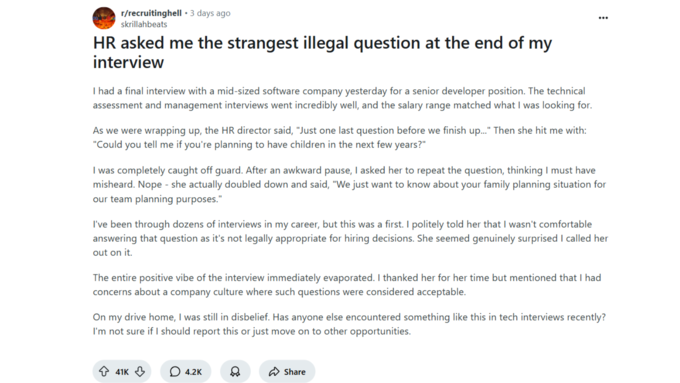
Task: Upvote the post with the up arrow
Action: tap(104, 371)
